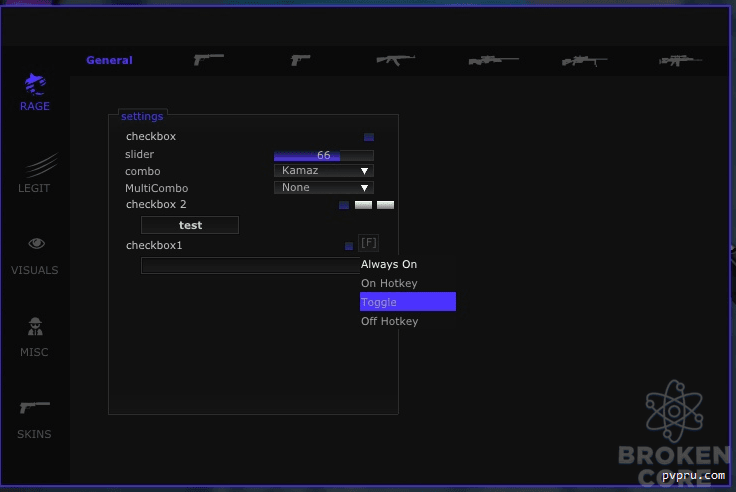Click the 'combo' label text
The height and width of the screenshot is (492, 736).
pyautogui.click(x=143, y=171)
